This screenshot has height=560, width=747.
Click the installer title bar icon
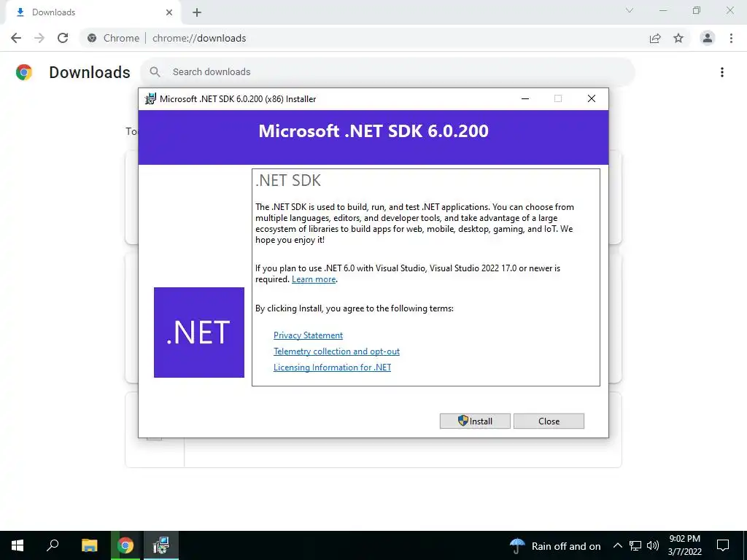[150, 99]
